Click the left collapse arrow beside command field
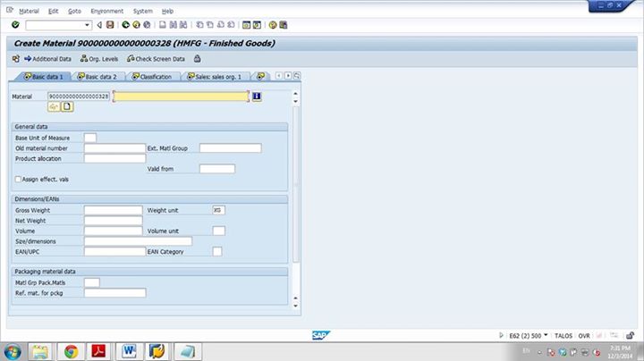644x361 pixels. coord(99,25)
